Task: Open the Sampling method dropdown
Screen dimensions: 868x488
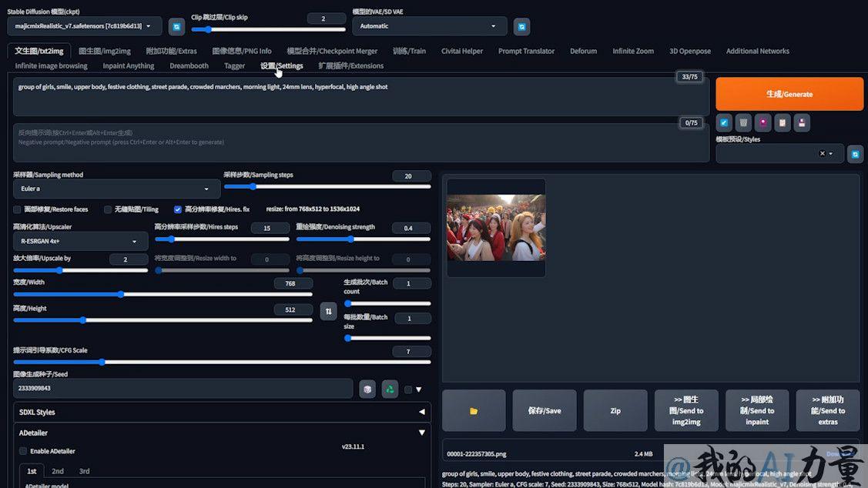Action: [x=117, y=189]
